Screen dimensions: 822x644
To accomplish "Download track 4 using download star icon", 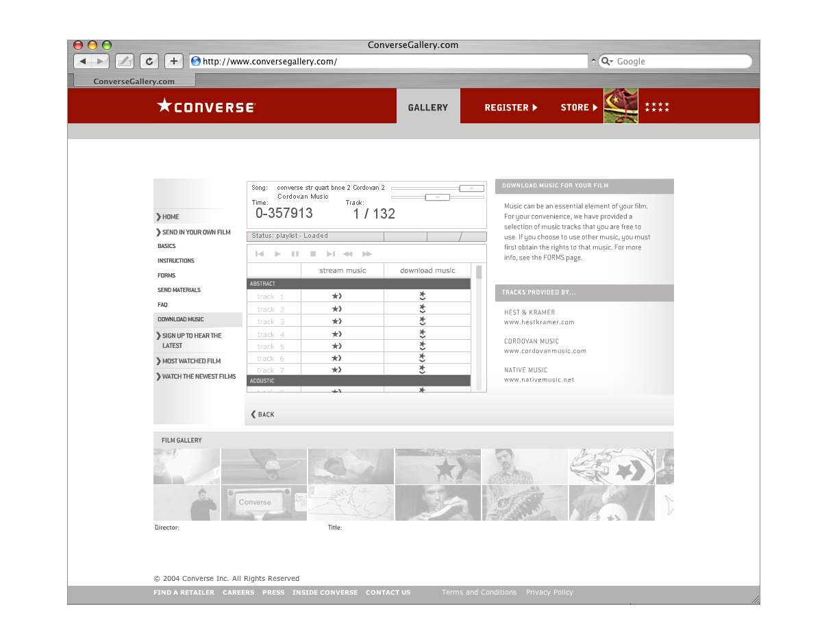I will click(423, 334).
